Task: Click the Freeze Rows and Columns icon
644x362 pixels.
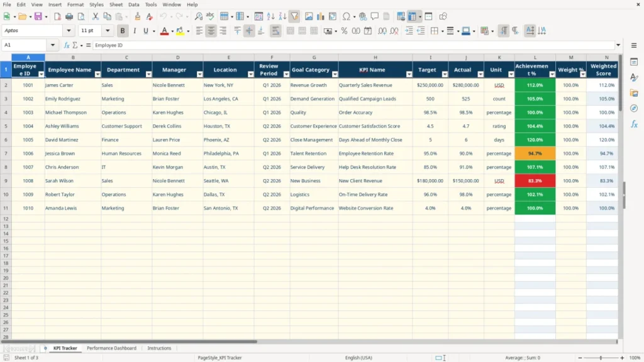Action: [x=412, y=16]
